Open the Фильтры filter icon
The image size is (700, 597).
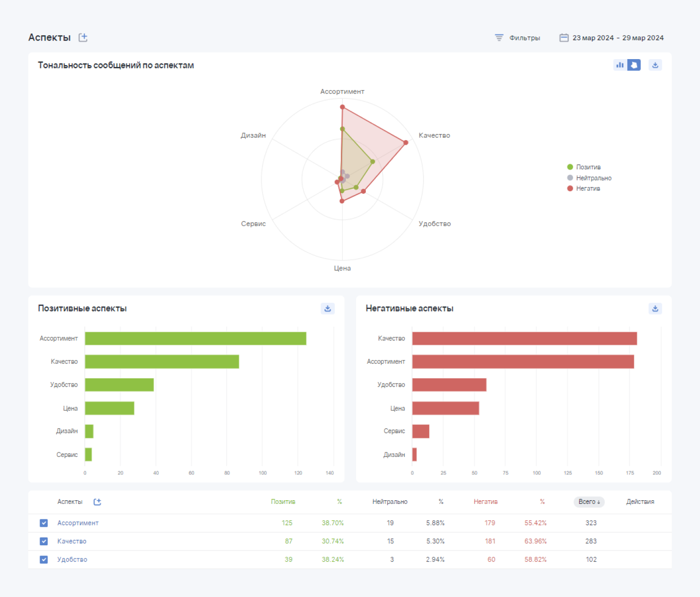[x=499, y=38]
